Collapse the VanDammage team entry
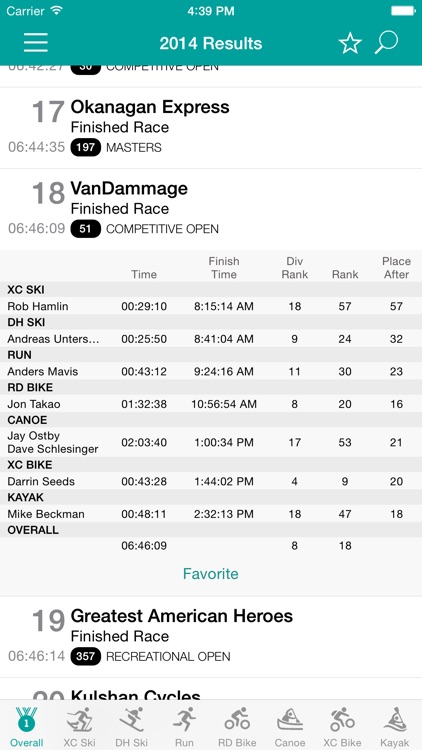The image size is (422, 750). click(211, 209)
